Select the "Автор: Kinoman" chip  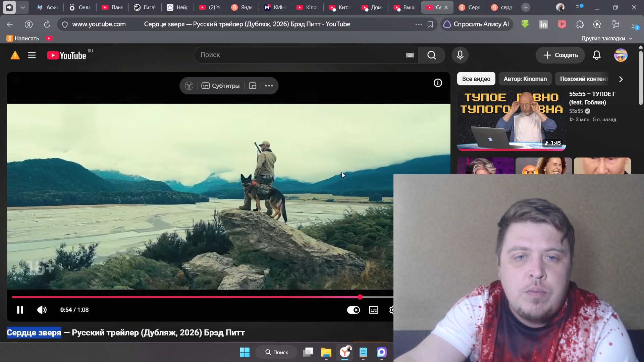(x=525, y=79)
